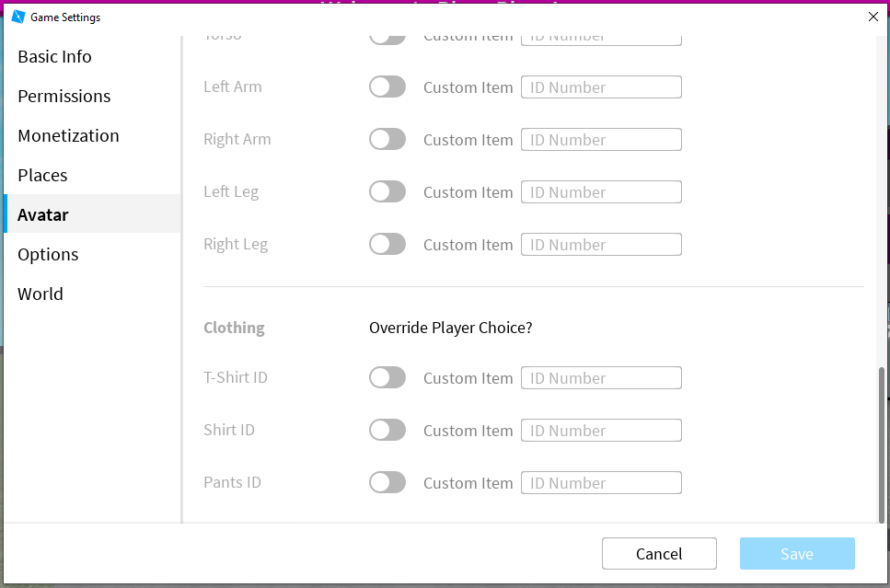Toggle the Right Leg Custom Item switch
890x588 pixels.
tap(387, 244)
